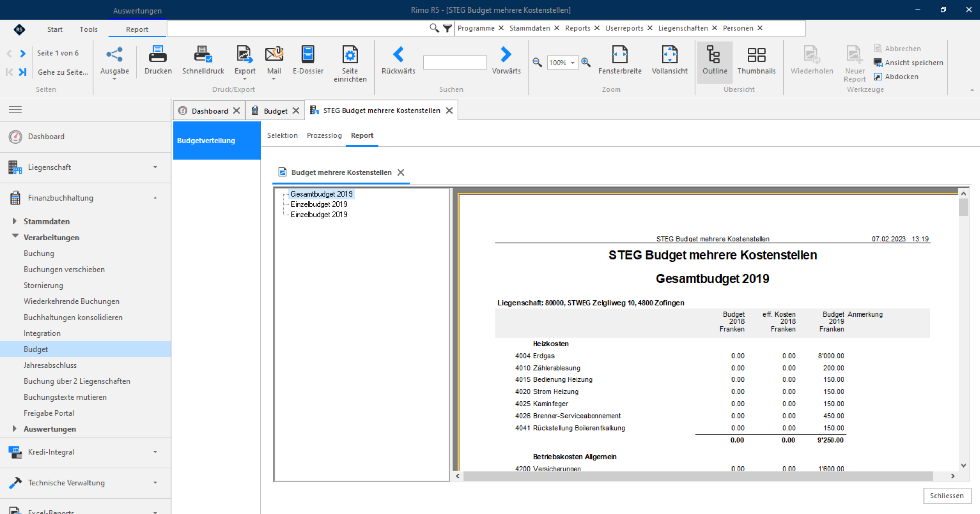This screenshot has width=980, height=514.
Task: Go to next page arrow
Action: coord(23,53)
